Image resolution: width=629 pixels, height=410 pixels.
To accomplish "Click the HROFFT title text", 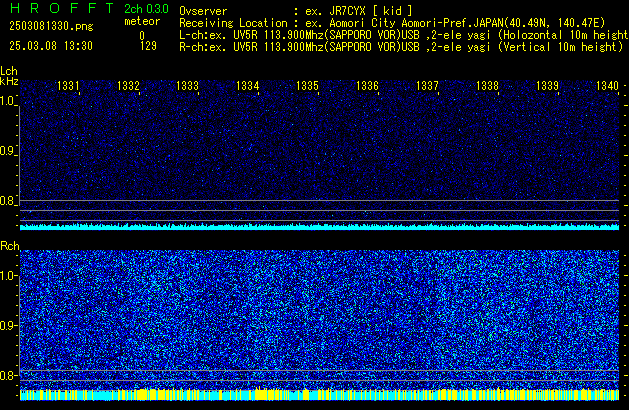I will (62, 8).
